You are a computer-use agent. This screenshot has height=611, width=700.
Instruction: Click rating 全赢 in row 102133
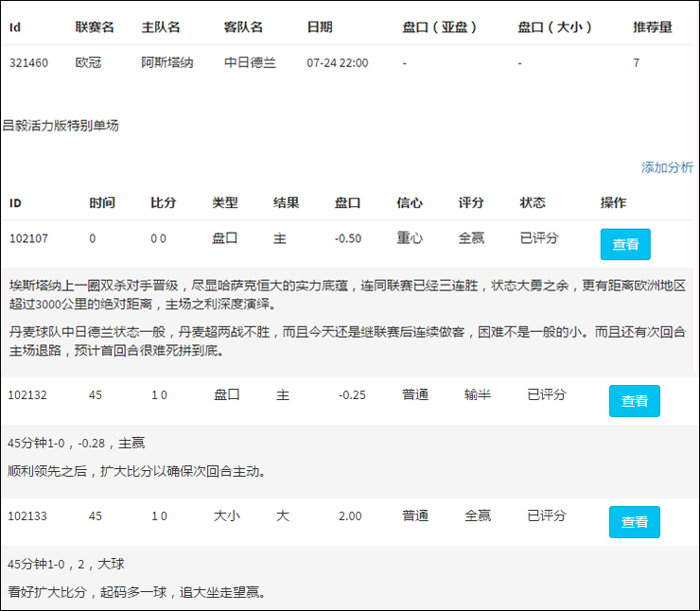478,515
